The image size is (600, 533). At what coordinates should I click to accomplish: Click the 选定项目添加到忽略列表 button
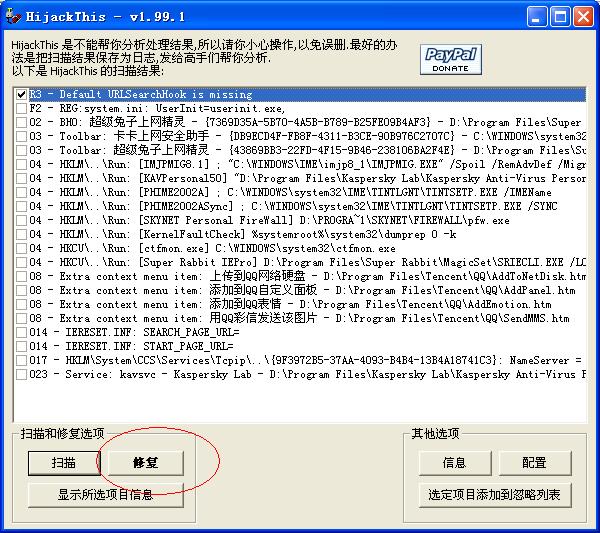[x=495, y=495]
